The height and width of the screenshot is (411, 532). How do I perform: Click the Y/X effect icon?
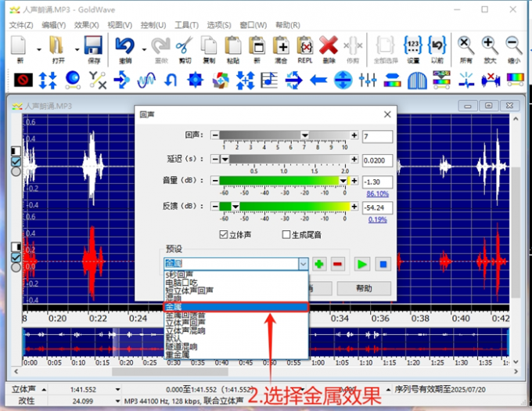point(97,81)
